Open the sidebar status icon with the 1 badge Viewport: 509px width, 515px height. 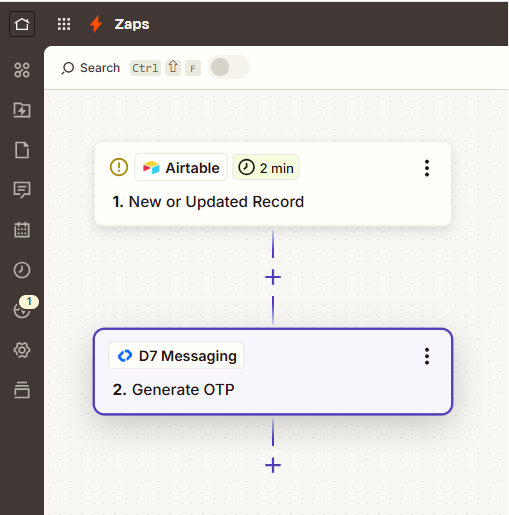point(22,310)
